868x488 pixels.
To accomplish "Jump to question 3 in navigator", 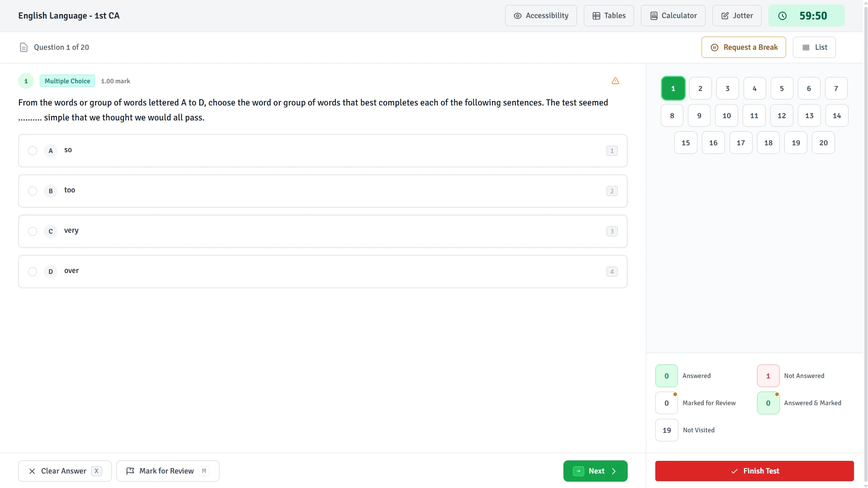I will click(x=727, y=89).
